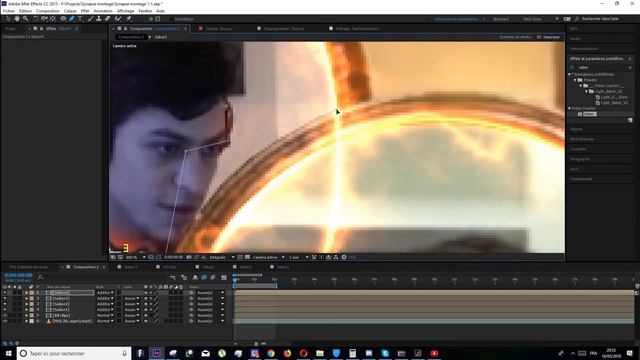Select the Clone Stamp tool
Viewport: 640px width, 360px height.
[99, 19]
